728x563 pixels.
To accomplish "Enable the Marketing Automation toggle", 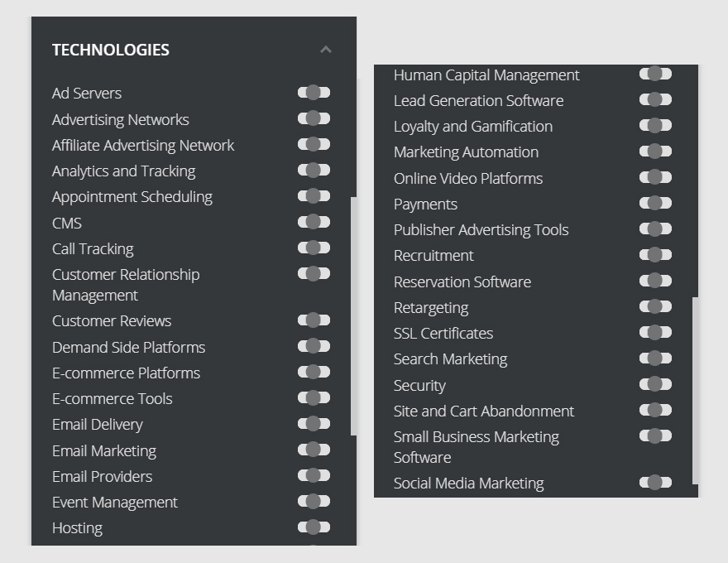I will (655, 152).
